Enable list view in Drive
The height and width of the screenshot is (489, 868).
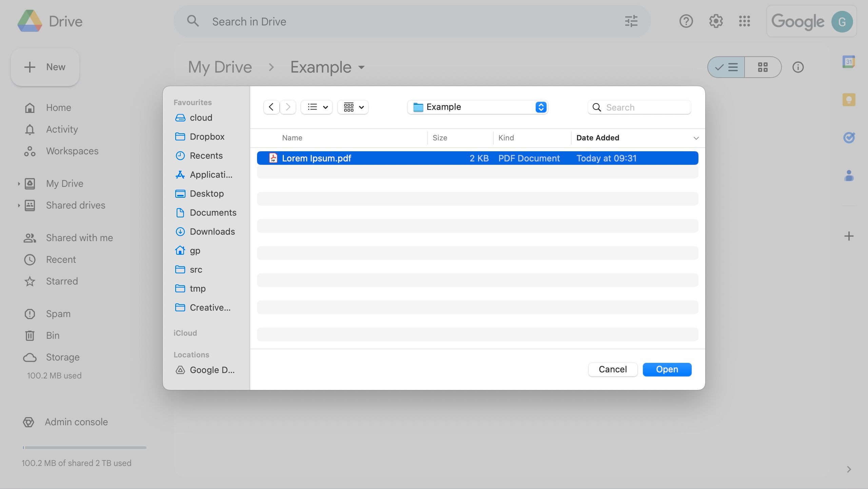click(x=726, y=67)
